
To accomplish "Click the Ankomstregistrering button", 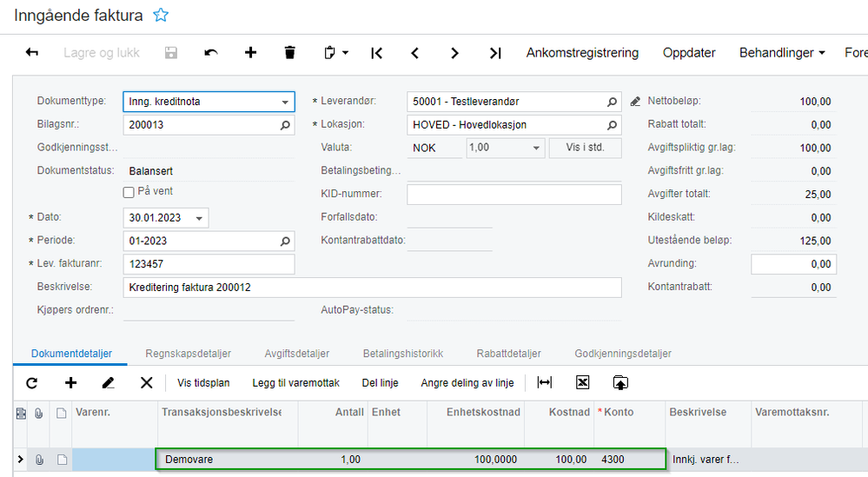I will click(582, 53).
